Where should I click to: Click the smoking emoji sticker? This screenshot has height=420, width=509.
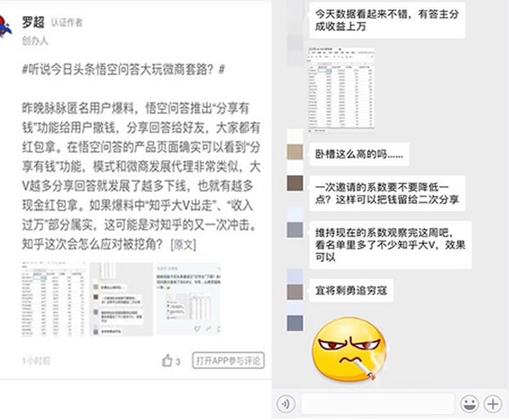tap(349, 349)
